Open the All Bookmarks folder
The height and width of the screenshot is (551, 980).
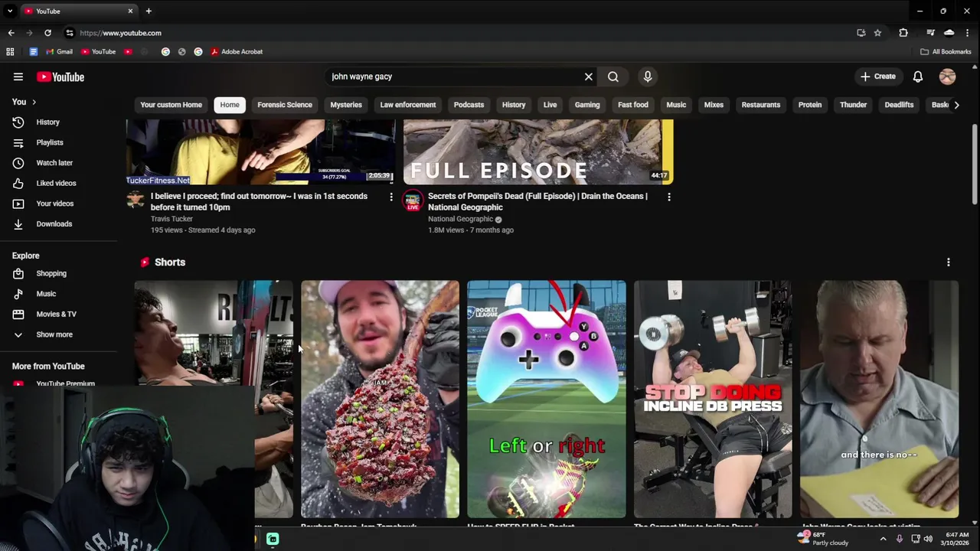point(946,52)
